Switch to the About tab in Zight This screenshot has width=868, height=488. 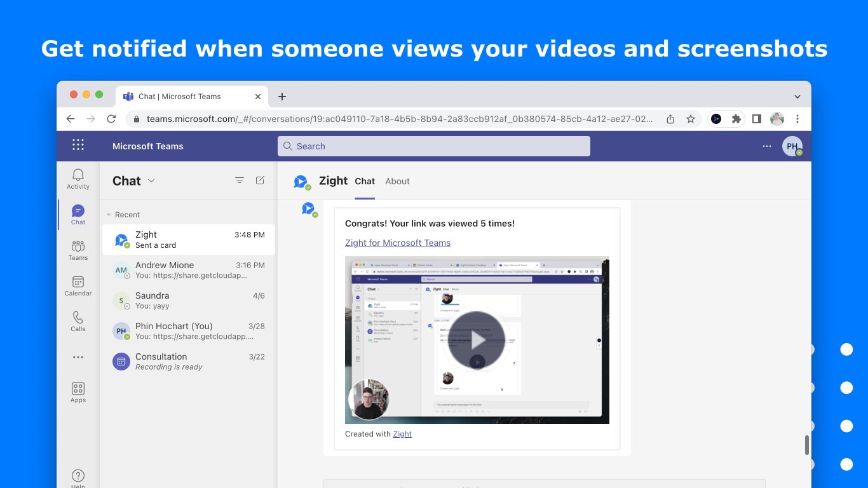click(x=397, y=181)
